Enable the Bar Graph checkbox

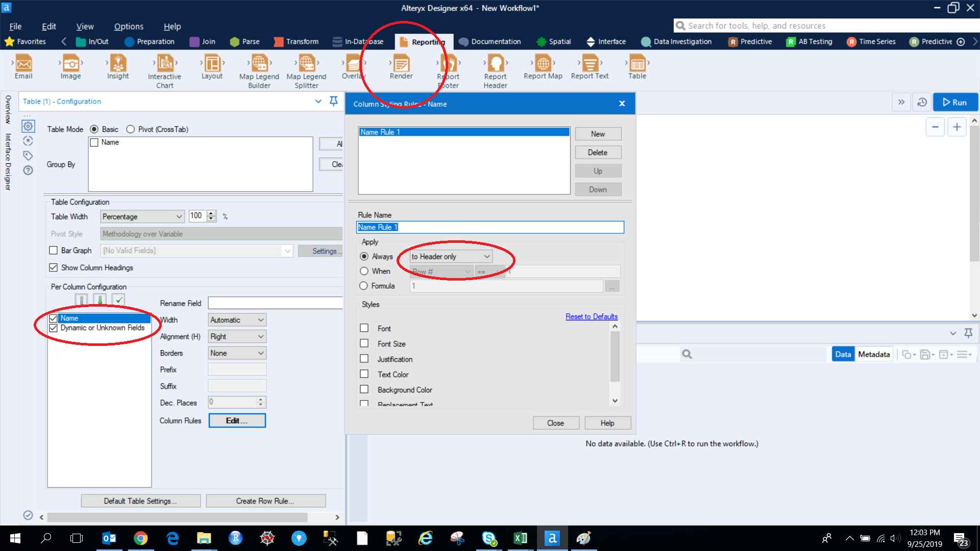(54, 251)
